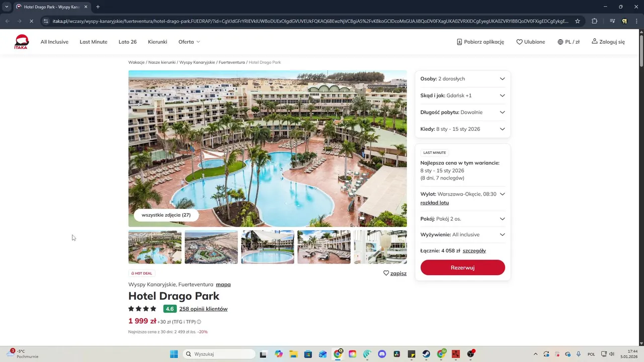Open rozkład lotu link

(435, 203)
